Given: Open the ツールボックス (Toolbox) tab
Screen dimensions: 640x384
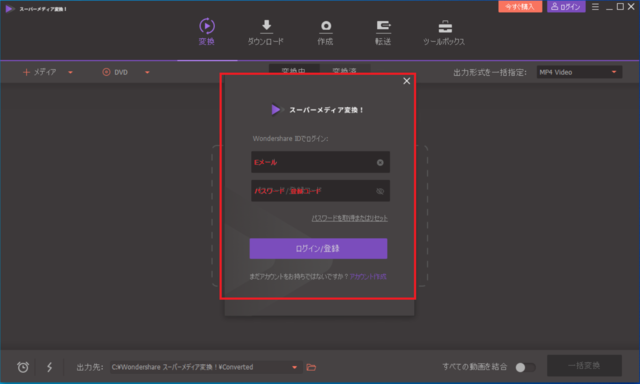Looking at the screenshot, I should pyautogui.click(x=444, y=33).
